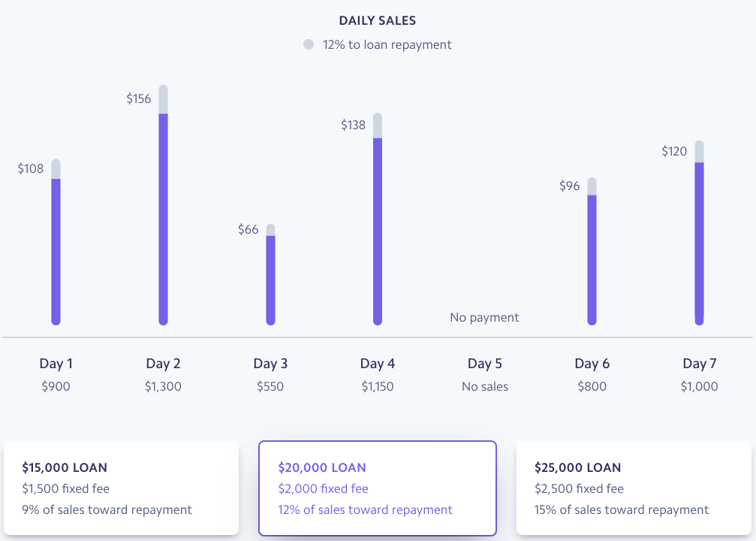Screen dimensions: 756x541
Task: Click the Day 6 sales bar
Action: tap(592, 259)
